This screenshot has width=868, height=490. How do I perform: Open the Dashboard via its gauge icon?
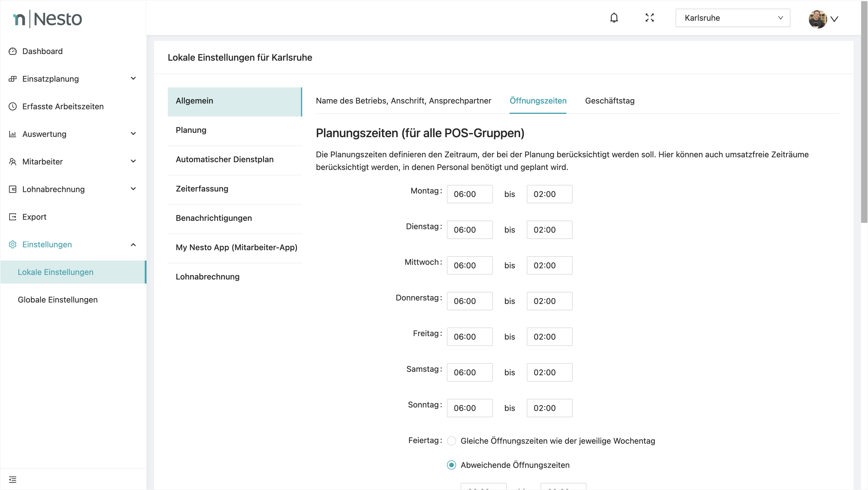(x=12, y=51)
